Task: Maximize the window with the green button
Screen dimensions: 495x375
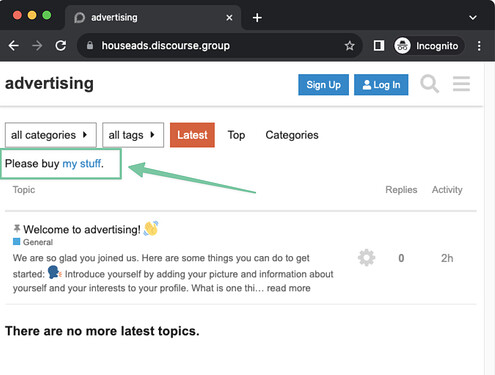Action: (47, 15)
